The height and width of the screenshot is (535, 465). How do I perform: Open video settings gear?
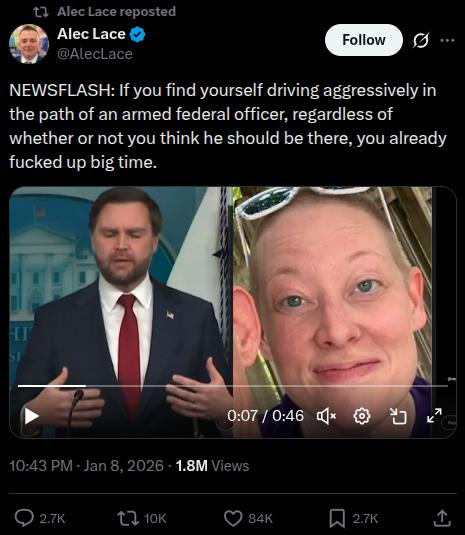[x=362, y=416]
